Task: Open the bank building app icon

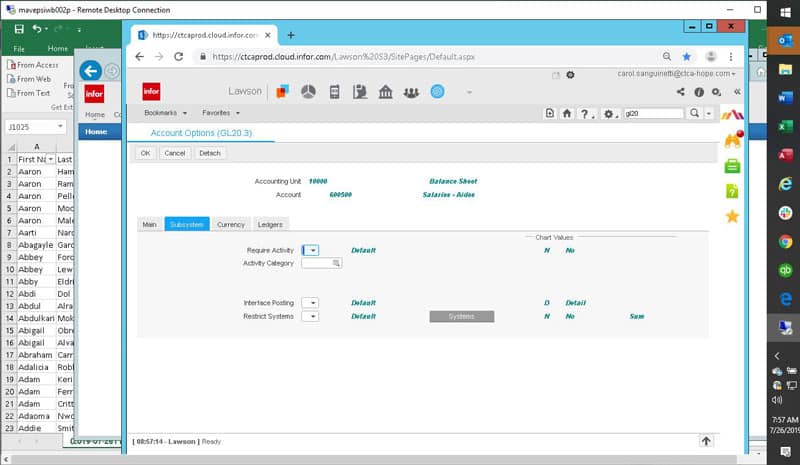Action: point(386,92)
